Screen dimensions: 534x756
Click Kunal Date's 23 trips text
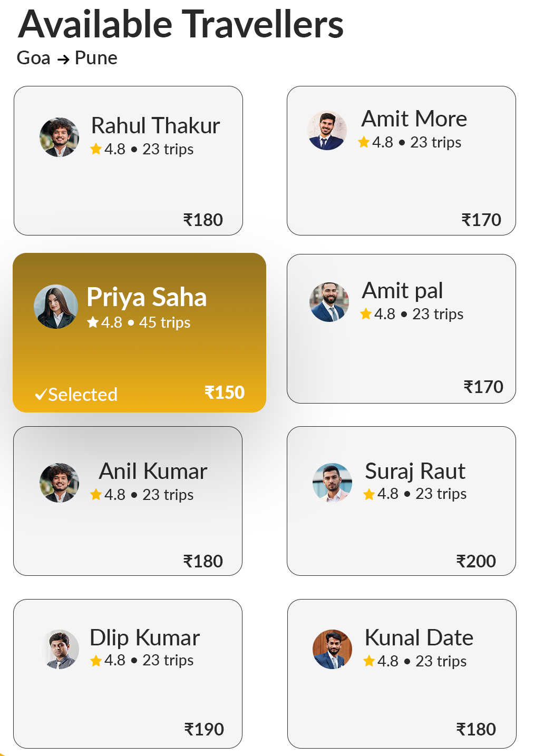tap(441, 661)
